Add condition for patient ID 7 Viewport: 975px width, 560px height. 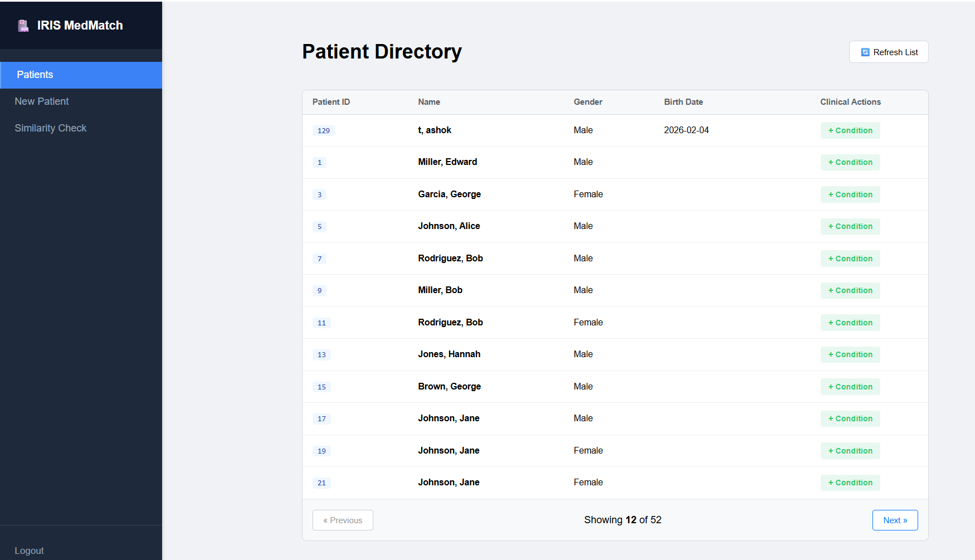(x=850, y=259)
